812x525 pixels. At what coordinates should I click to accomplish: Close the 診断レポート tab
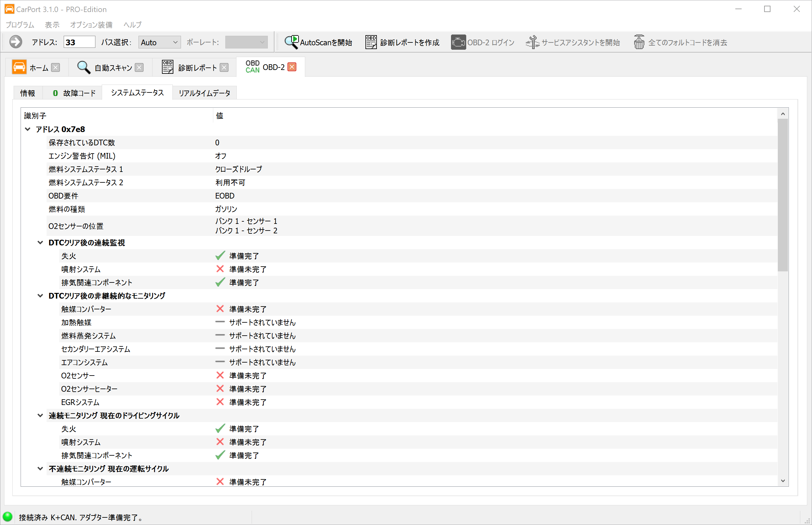224,67
